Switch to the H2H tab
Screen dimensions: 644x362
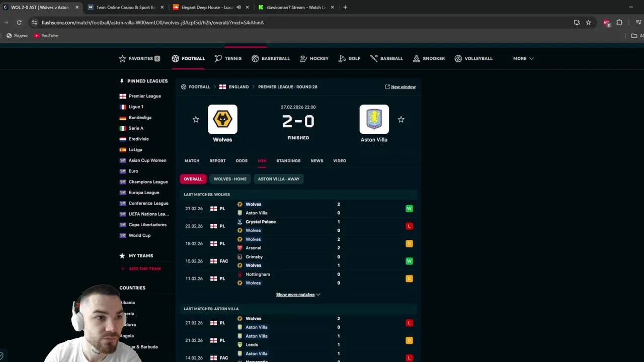coord(262,161)
